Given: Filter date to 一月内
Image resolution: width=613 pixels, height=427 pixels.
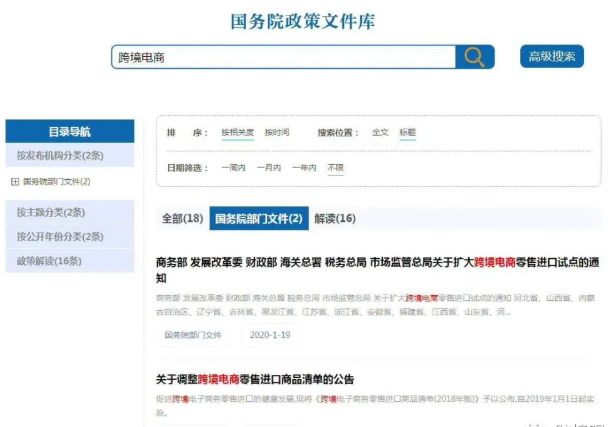Looking at the screenshot, I should coord(269,168).
